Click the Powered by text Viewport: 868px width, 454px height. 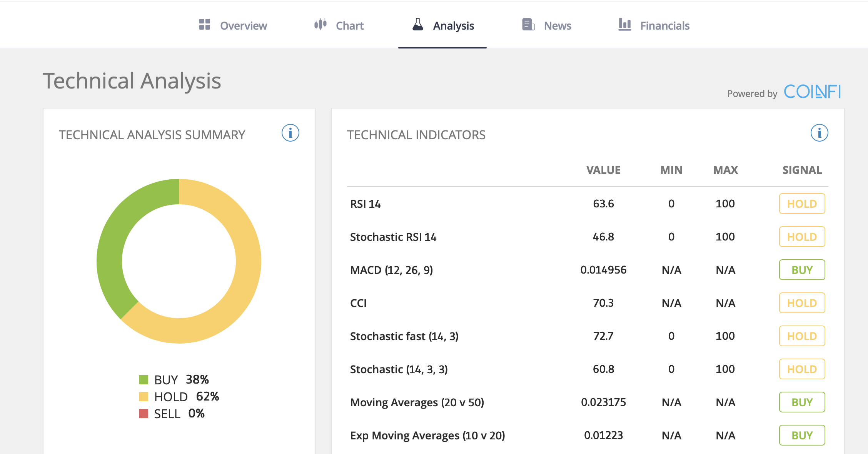click(x=752, y=94)
